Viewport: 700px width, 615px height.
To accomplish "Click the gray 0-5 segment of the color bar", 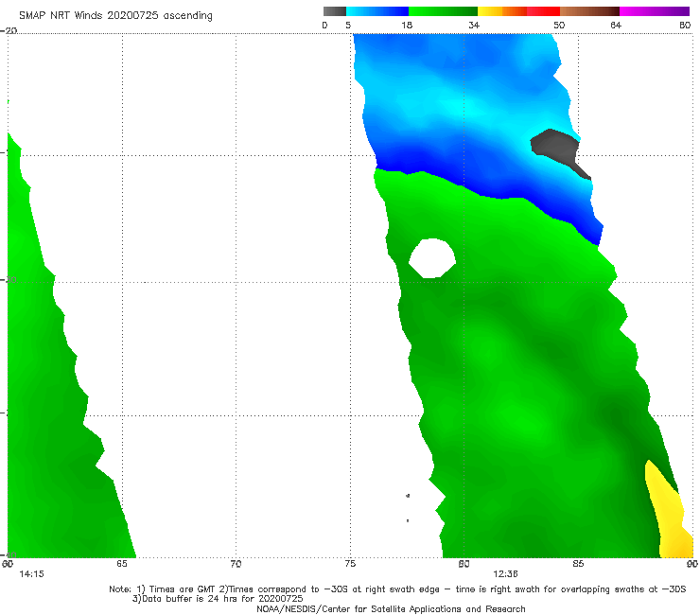I will tap(335, 11).
